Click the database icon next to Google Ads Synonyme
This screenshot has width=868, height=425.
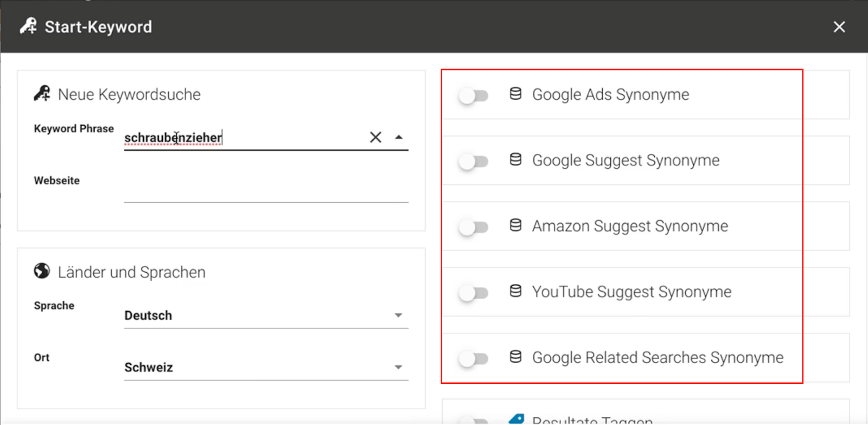(515, 94)
